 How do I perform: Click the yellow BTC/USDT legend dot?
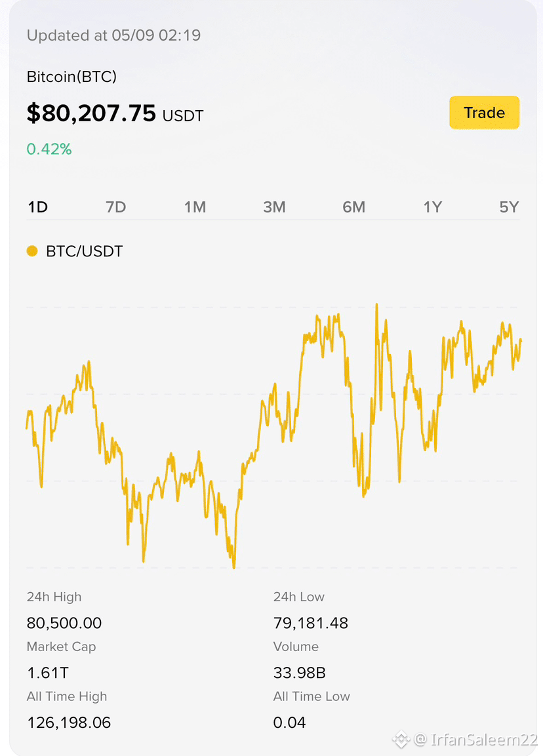click(x=32, y=250)
